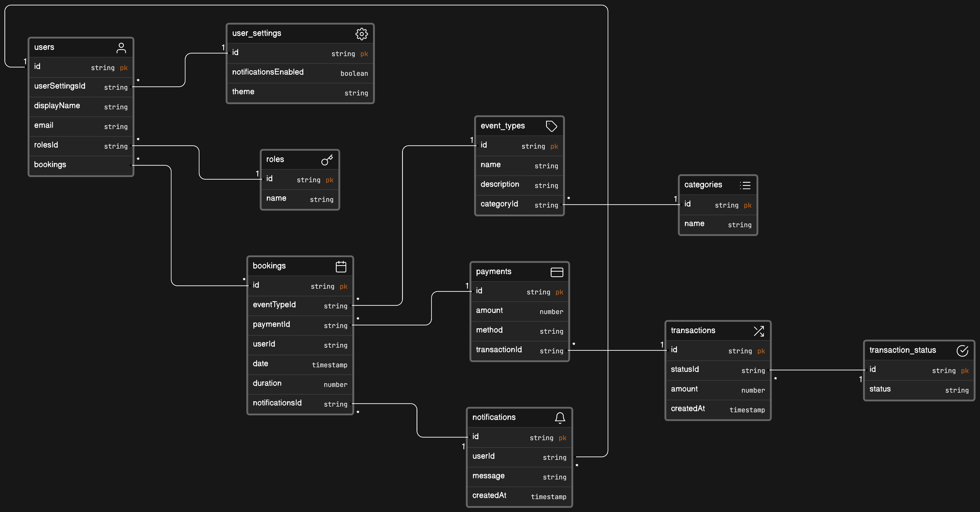Click the eventTypeId field in bookings

coord(274,305)
